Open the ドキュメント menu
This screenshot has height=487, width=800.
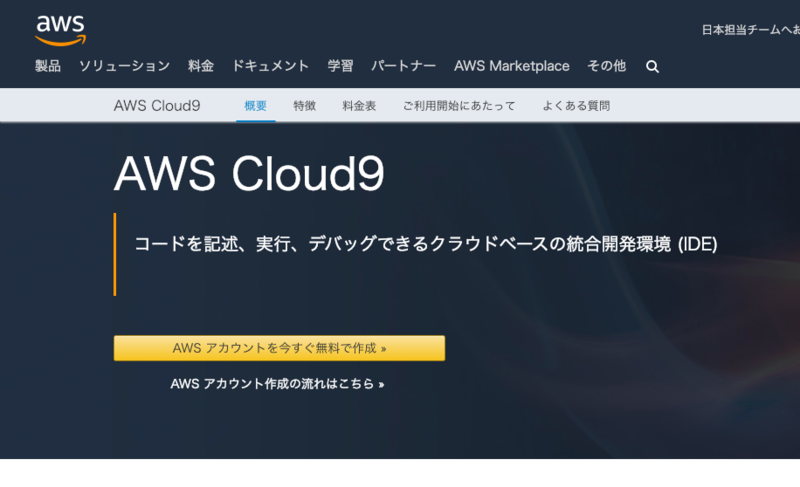click(x=270, y=66)
